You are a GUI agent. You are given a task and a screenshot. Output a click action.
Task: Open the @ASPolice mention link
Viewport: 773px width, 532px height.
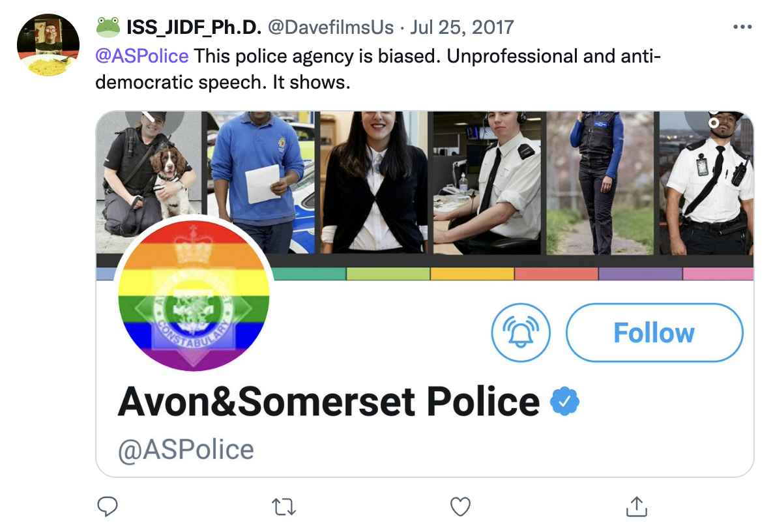142,56
